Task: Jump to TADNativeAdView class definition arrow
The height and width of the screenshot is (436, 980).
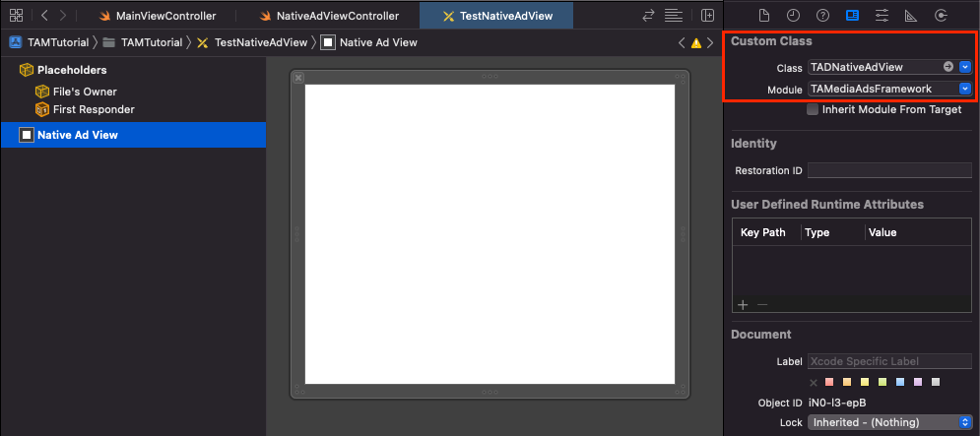Action: click(x=948, y=66)
